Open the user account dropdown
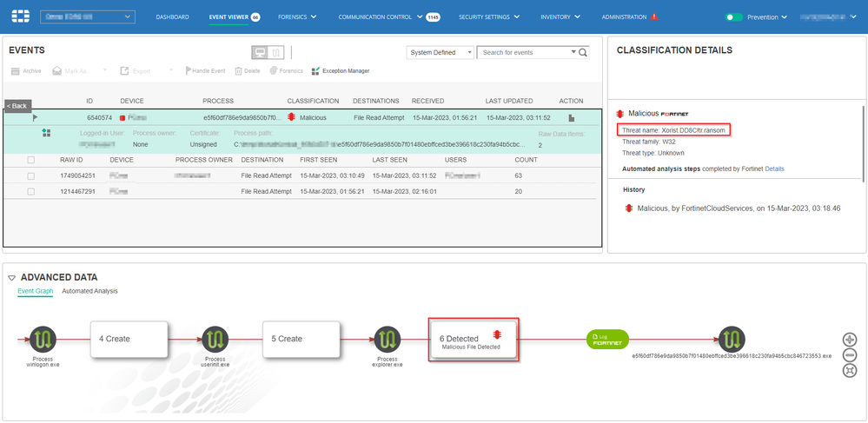 pyautogui.click(x=828, y=17)
